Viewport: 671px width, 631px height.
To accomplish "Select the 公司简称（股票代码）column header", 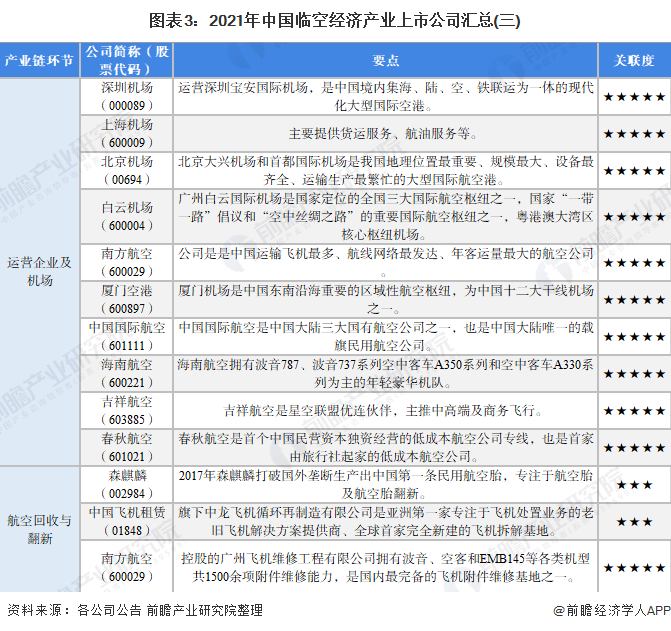I will (127, 60).
